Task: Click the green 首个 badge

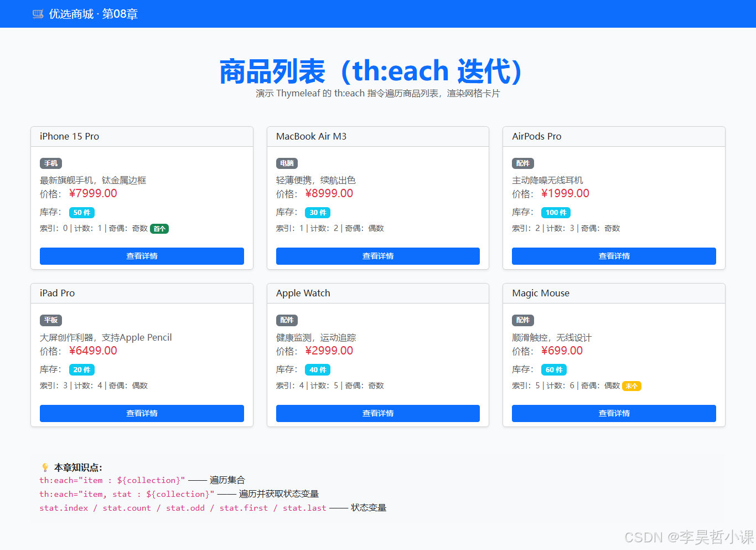Action: coord(159,229)
